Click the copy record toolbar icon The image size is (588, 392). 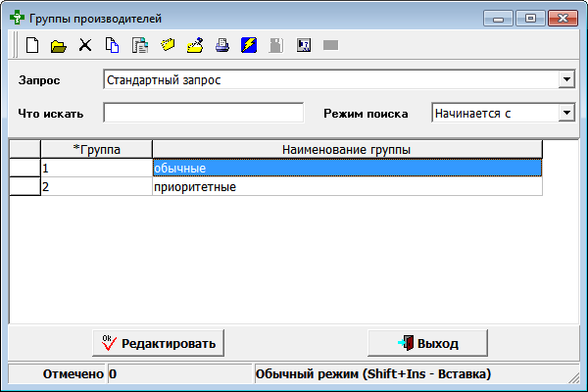(112, 45)
